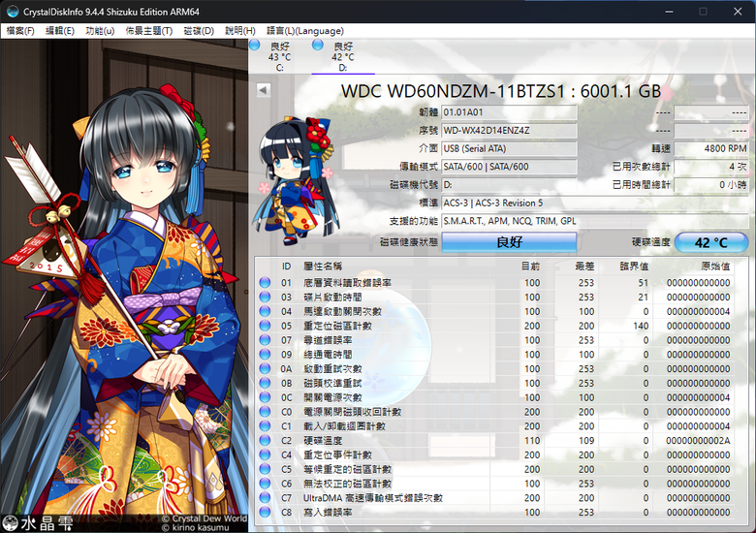Click the supported features field S.M.A.R.T., APM, NCQ
The width and height of the screenshot is (756, 533).
[x=595, y=221]
